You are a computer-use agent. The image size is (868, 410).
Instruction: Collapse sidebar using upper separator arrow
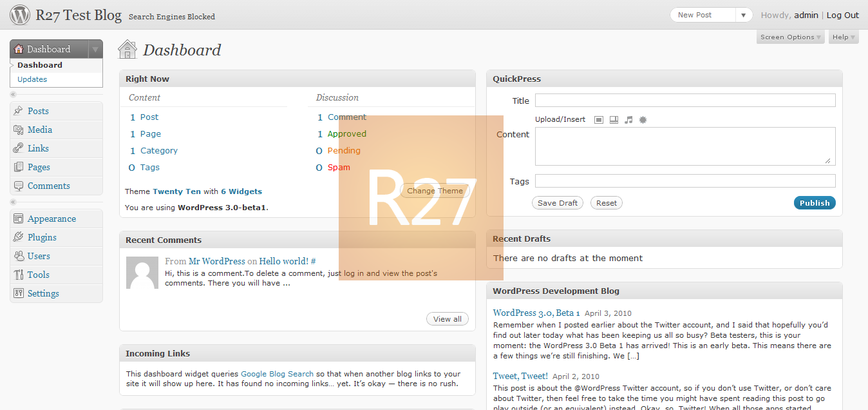[x=14, y=95]
